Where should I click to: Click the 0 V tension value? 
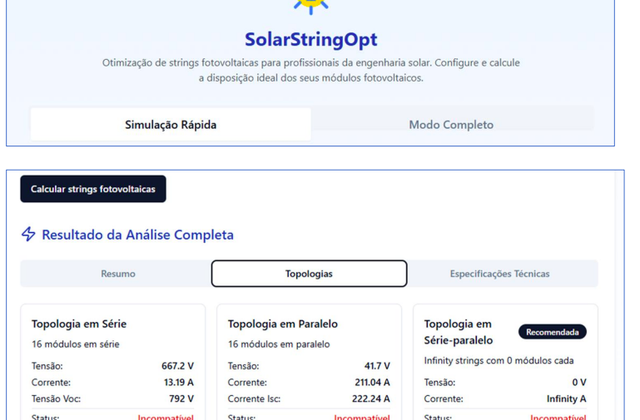tap(579, 382)
